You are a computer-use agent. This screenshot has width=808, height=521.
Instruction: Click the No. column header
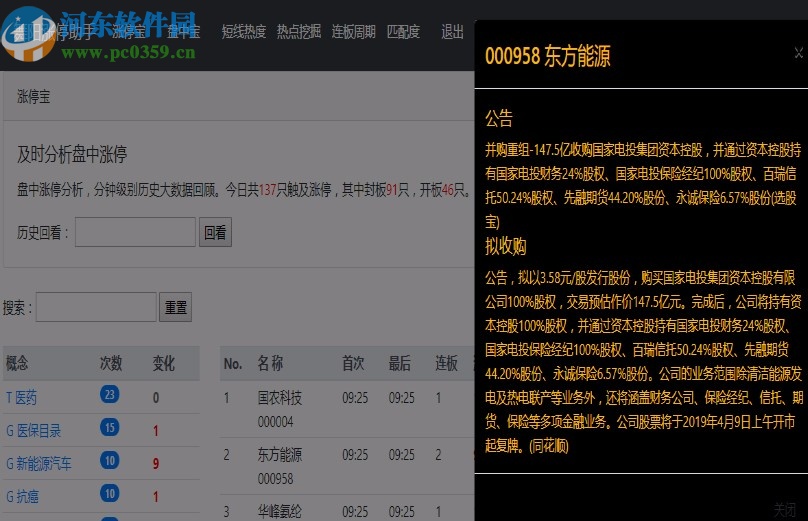(233, 364)
